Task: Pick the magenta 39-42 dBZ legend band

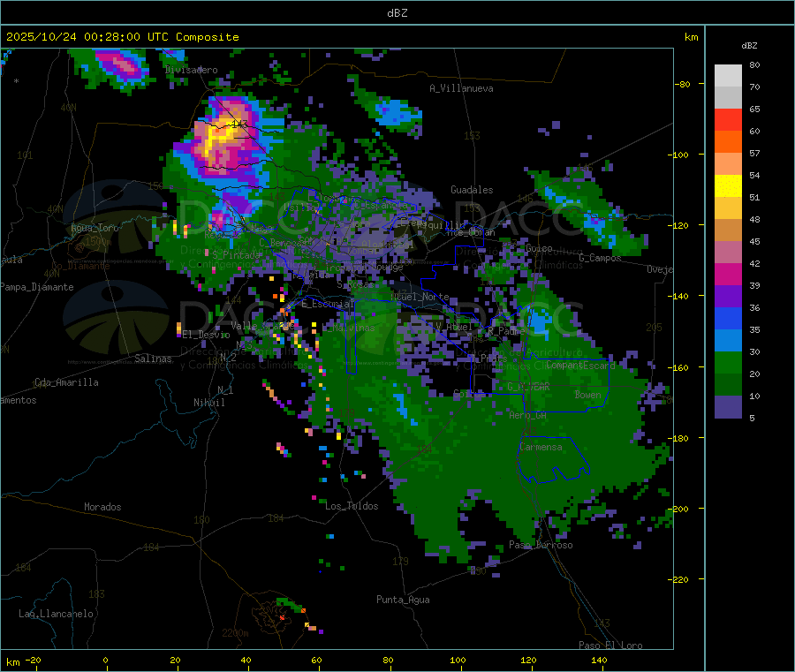Action: coord(728,274)
